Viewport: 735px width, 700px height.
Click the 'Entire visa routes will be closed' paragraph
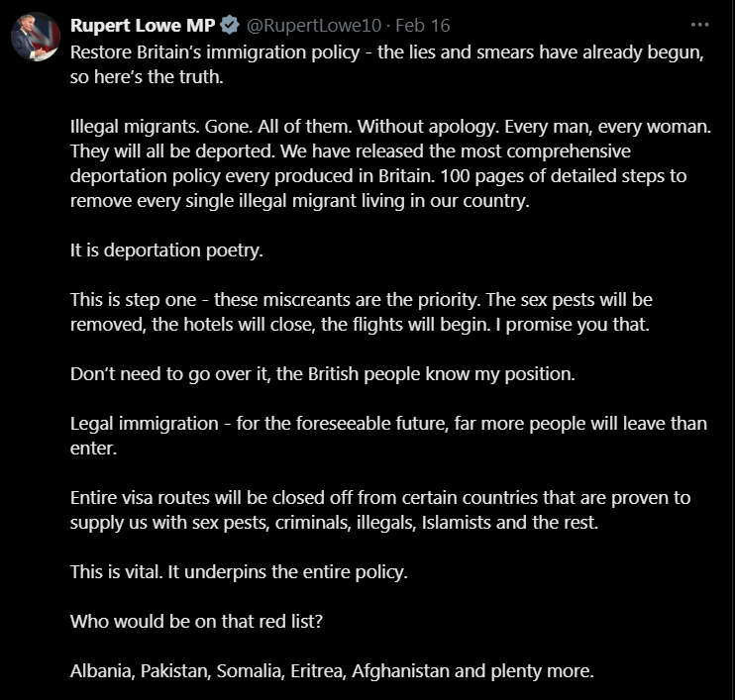380,497
